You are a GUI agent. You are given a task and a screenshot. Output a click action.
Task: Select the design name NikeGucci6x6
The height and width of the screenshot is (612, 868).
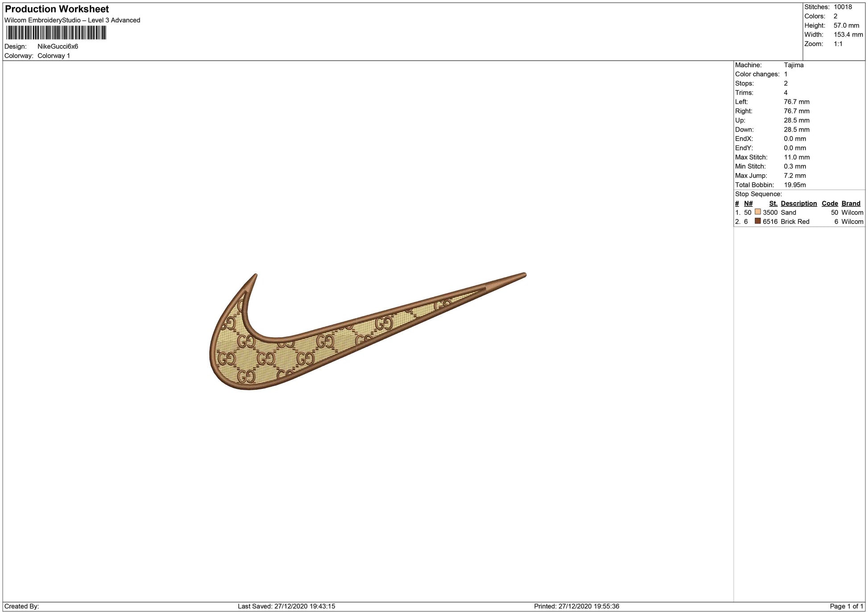coord(58,46)
